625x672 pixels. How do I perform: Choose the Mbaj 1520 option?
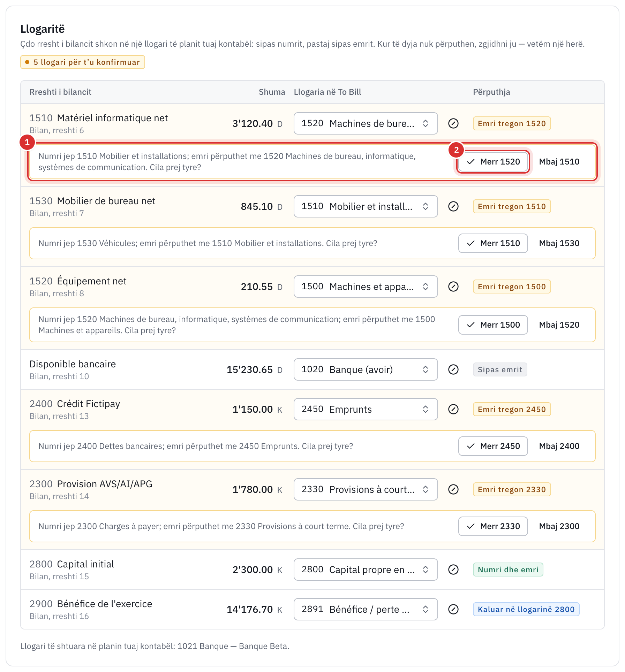tap(559, 325)
